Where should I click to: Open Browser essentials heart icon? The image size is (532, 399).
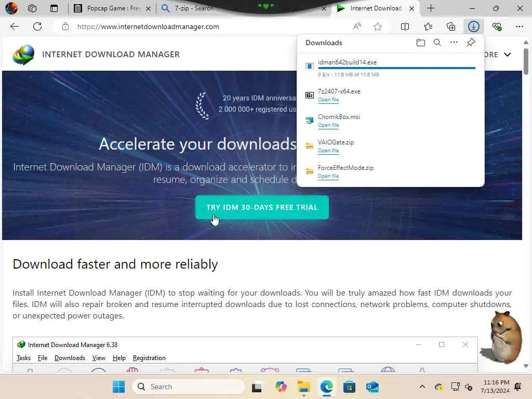pos(497,26)
